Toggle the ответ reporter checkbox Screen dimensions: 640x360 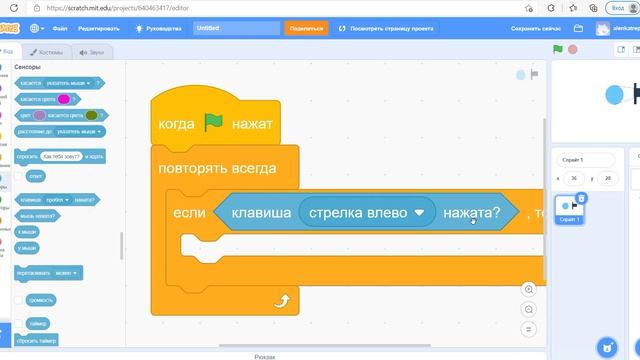point(18,176)
